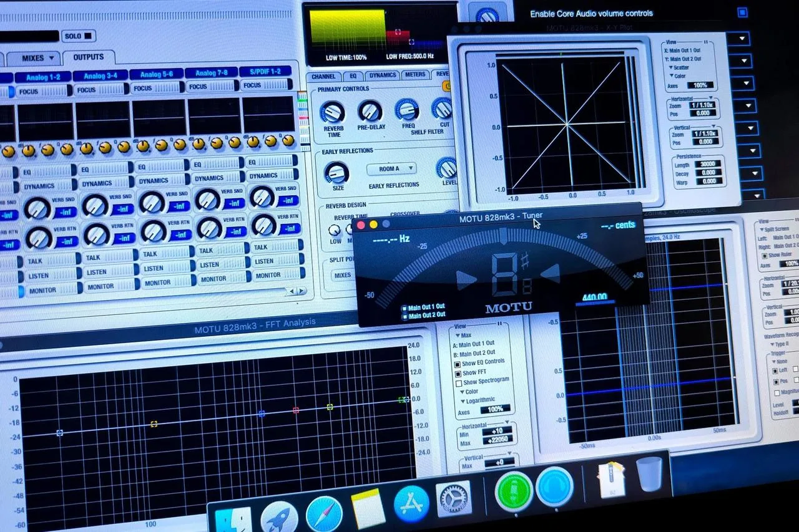
Task: Switch to the CHANNEL tab
Action: [323, 77]
